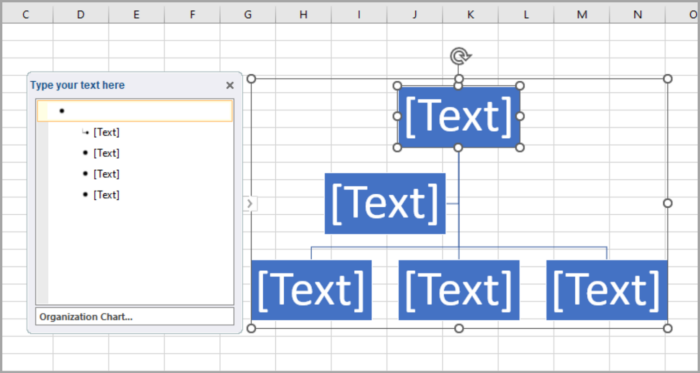
Task: Select column M header
Action: click(x=582, y=15)
